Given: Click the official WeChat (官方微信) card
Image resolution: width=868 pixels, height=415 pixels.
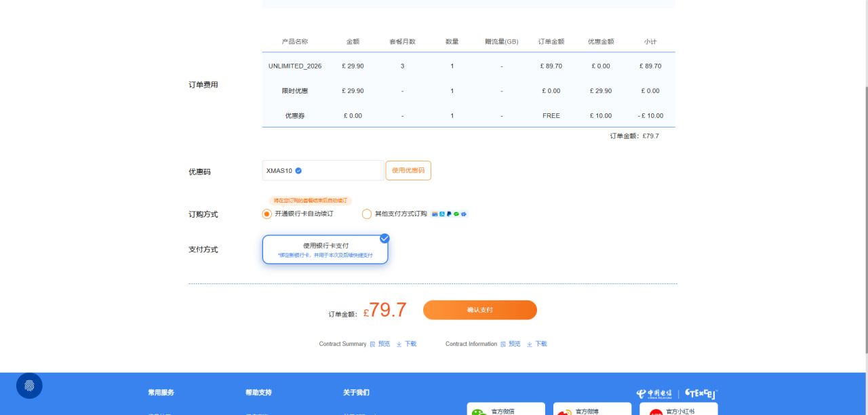Looking at the screenshot, I should (505, 409).
